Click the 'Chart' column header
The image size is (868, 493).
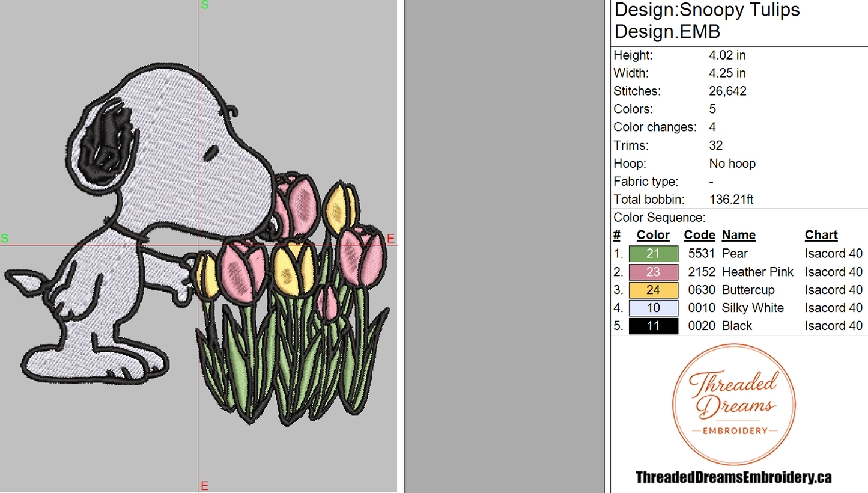821,235
